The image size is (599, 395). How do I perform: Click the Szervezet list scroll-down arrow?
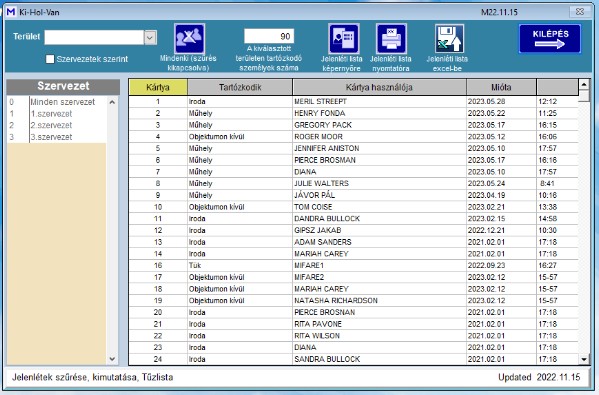(x=112, y=359)
